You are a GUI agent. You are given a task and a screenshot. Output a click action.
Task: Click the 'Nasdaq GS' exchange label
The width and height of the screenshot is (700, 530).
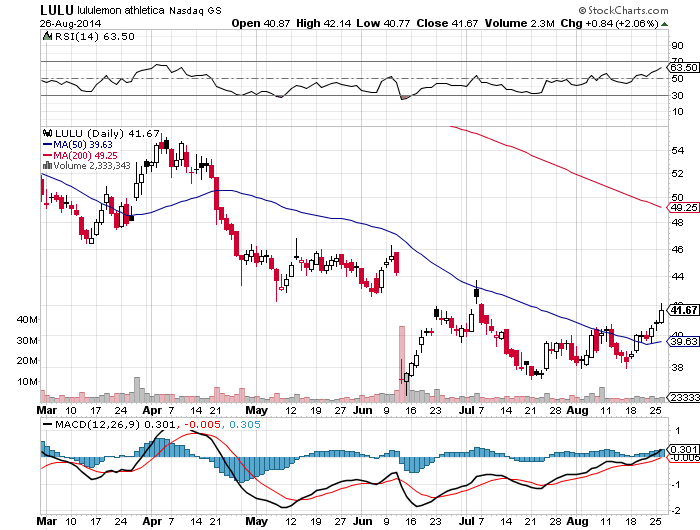195,11
